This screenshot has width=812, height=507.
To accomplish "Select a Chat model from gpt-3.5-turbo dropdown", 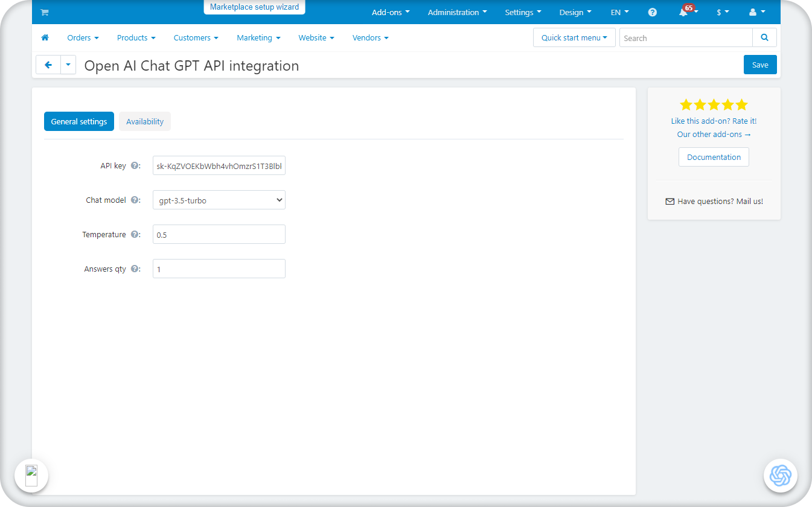I will coord(219,200).
